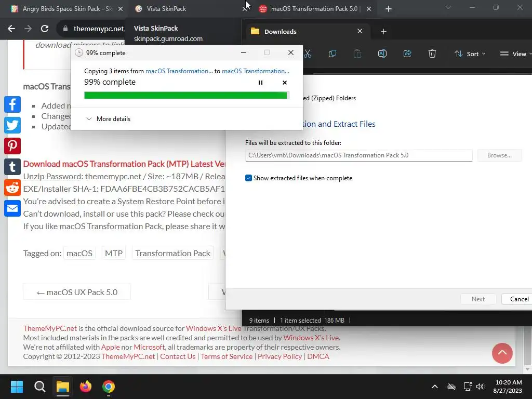Click the green copy progress bar
This screenshot has height=399, width=532.
click(x=187, y=96)
